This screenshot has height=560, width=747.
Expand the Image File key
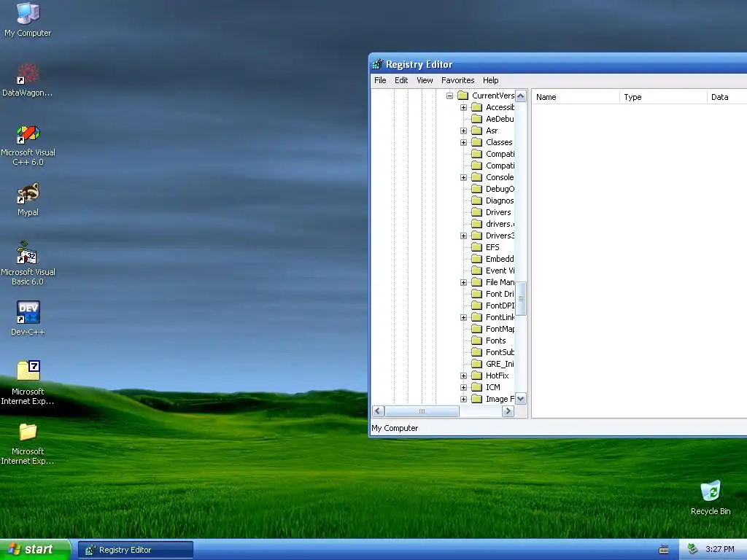coord(463,399)
